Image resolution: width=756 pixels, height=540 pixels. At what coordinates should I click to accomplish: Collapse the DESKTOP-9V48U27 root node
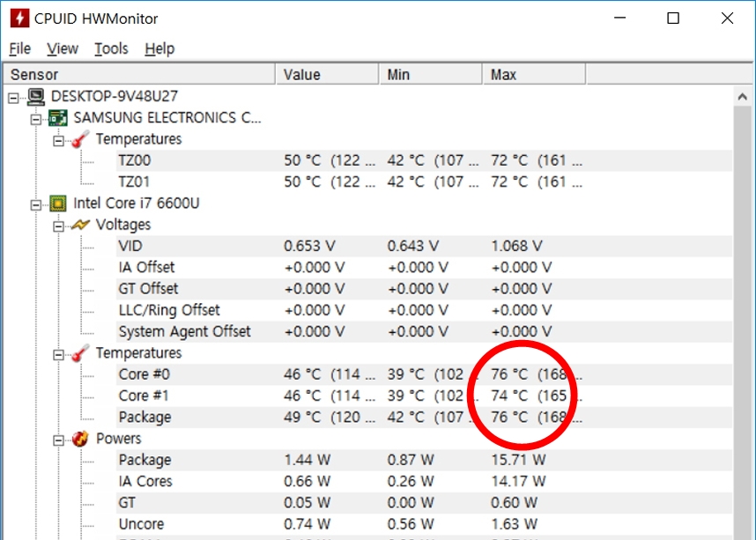[13, 98]
